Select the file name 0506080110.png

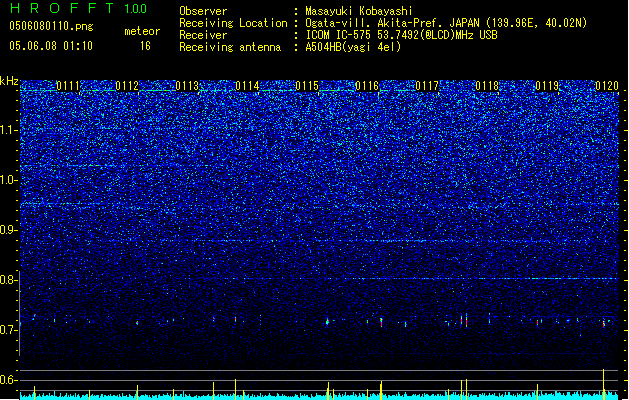pos(51,26)
